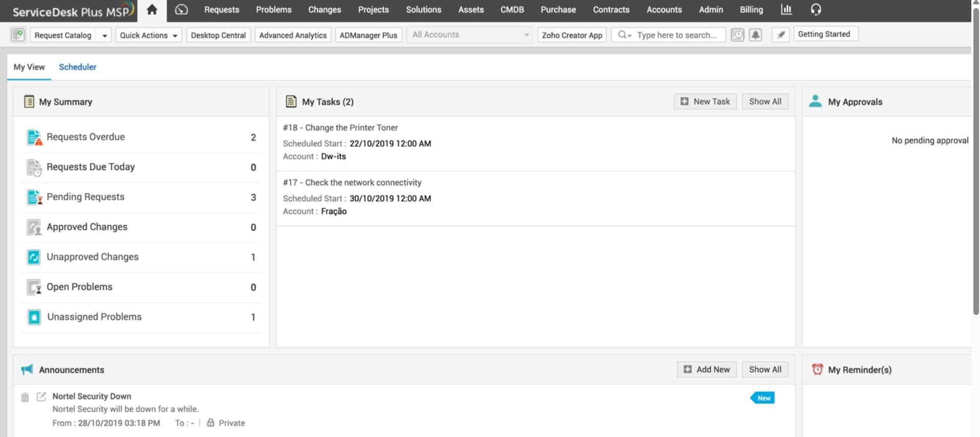Edit the Nortel Security Down announcement

(41, 397)
